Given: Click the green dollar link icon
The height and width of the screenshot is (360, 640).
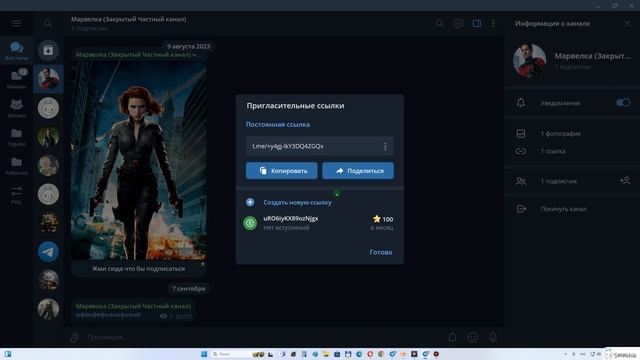Looking at the screenshot, I should coord(250,223).
